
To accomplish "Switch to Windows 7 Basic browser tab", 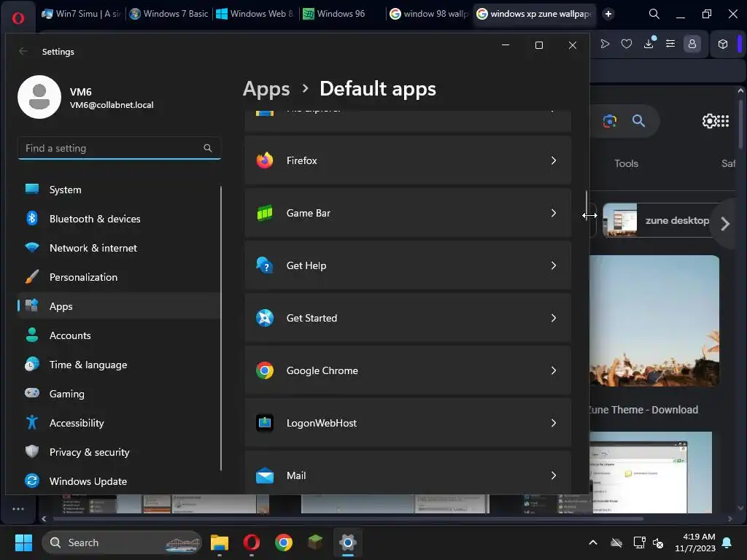I will tap(169, 14).
